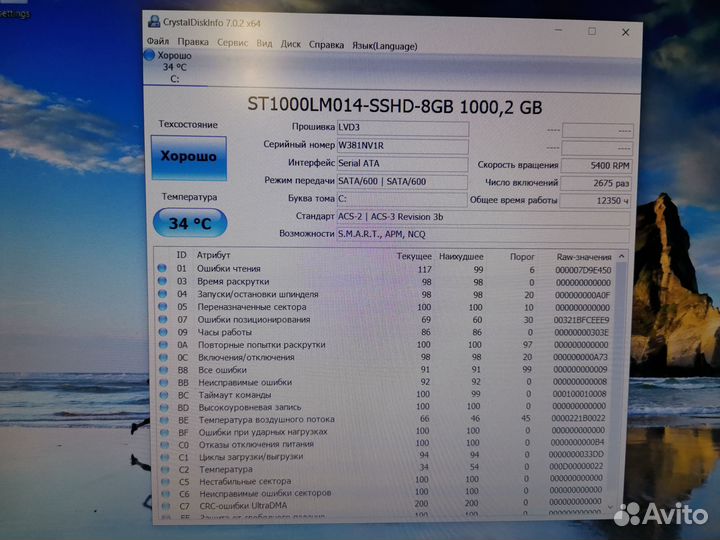Click status icon for 07 Ошибки позиционирования
The image size is (720, 540).
tap(163, 319)
